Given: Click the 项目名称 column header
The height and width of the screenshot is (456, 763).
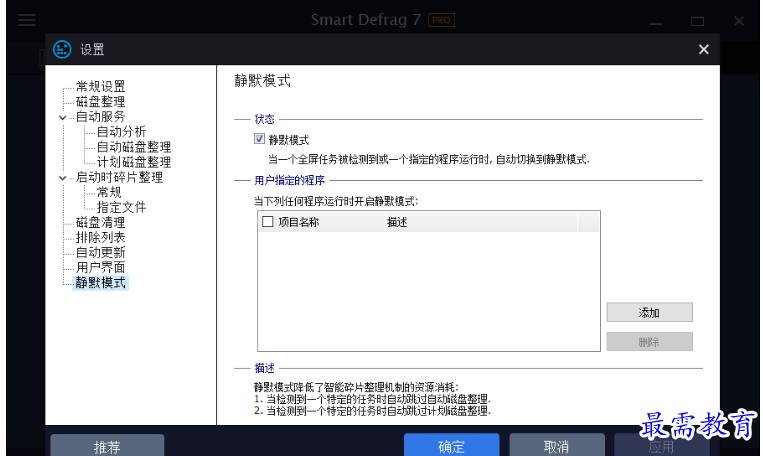Looking at the screenshot, I should [x=321, y=222].
